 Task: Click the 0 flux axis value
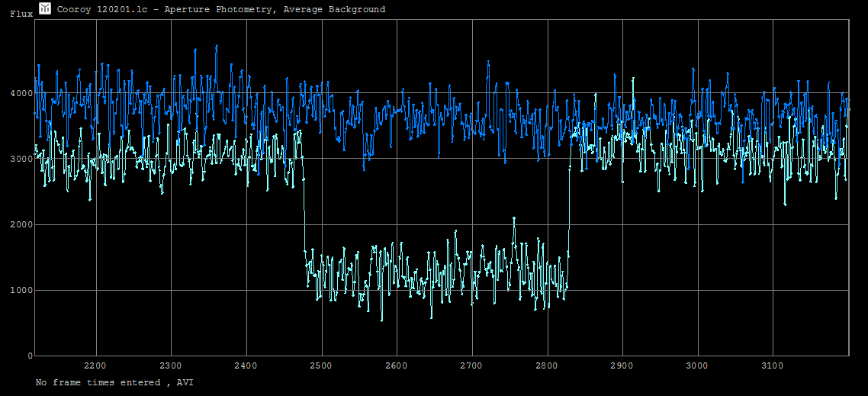(x=30, y=356)
